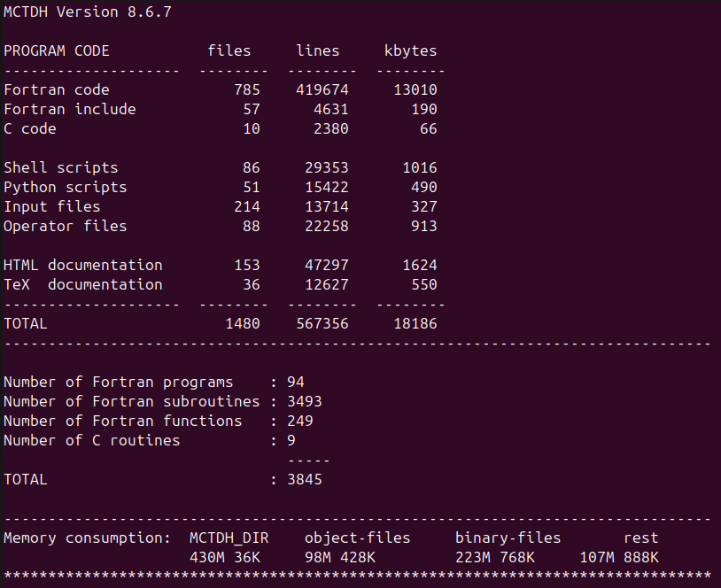Viewport: 721px width, 588px height.
Task: Click the binary-files memory heading
Action: point(508,538)
